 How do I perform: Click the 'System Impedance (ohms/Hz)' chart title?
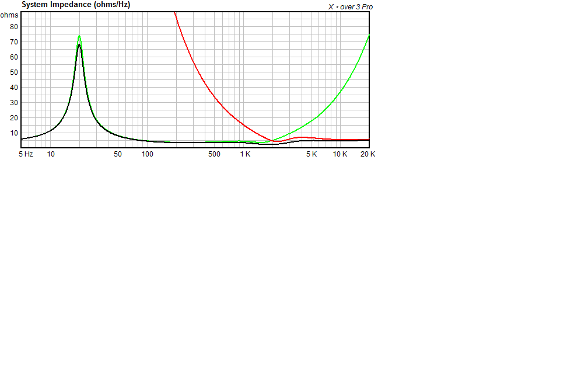pyautogui.click(x=76, y=5)
